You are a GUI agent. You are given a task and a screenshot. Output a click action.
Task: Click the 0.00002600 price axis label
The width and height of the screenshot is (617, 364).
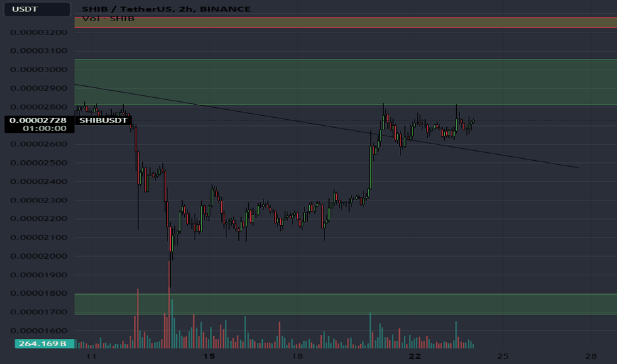pos(38,144)
